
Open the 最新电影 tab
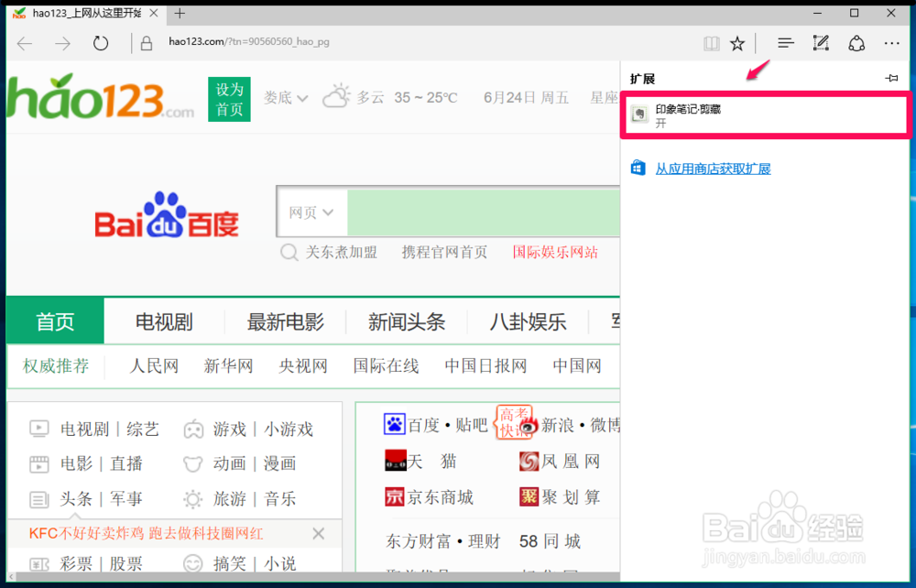[286, 321]
